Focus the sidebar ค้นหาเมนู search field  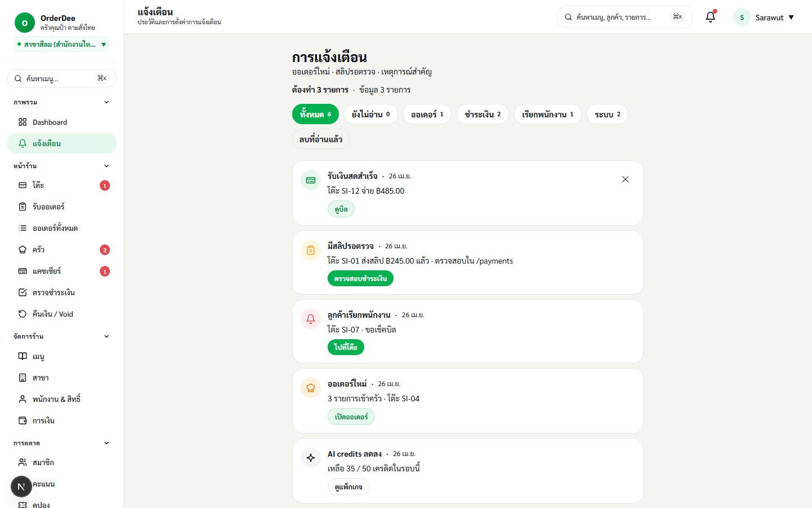tap(61, 78)
